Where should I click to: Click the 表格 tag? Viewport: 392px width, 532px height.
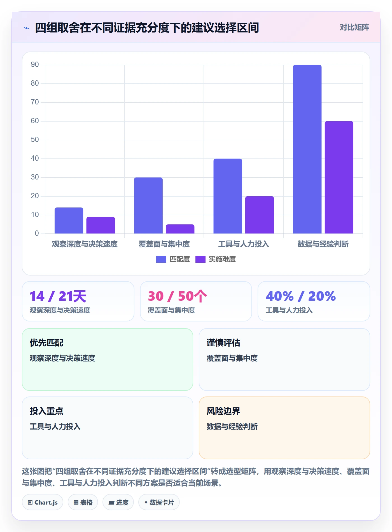pos(83,502)
